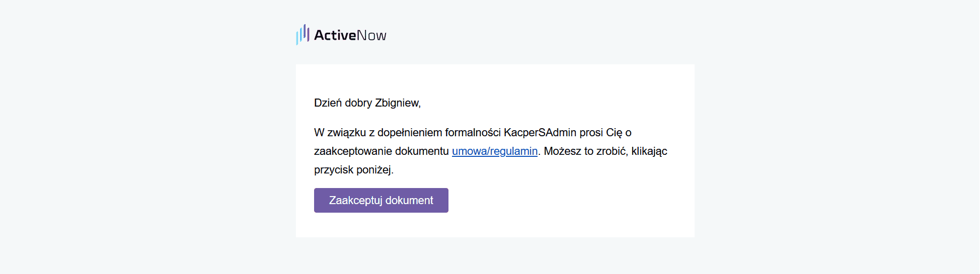
Task: Click the ActiveNow striped bars logo icon
Action: tap(303, 34)
